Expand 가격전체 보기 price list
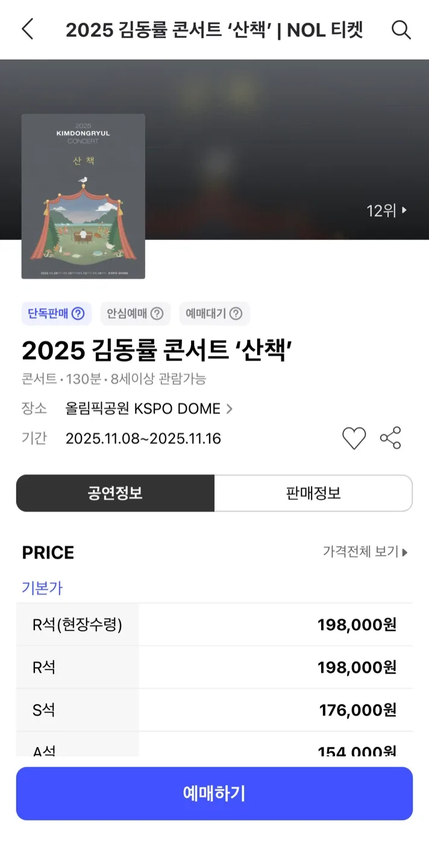Viewport: 429px width, 868px height. [x=365, y=552]
